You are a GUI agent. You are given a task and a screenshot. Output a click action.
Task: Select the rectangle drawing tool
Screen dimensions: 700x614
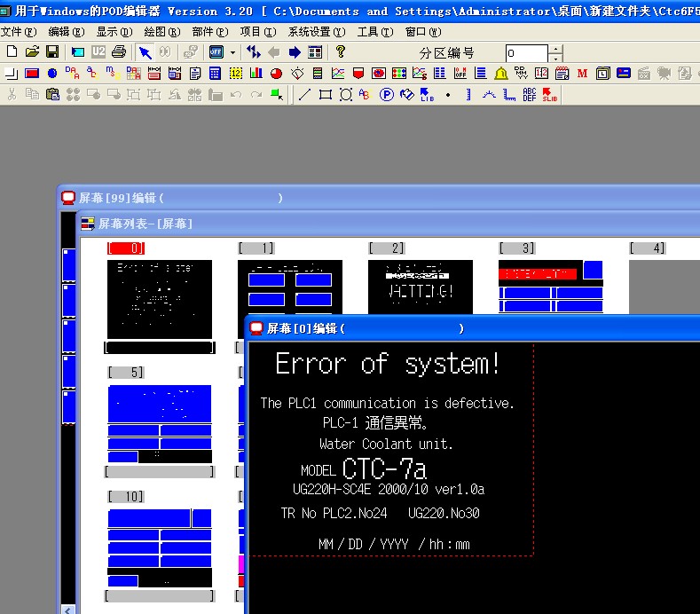point(325,94)
